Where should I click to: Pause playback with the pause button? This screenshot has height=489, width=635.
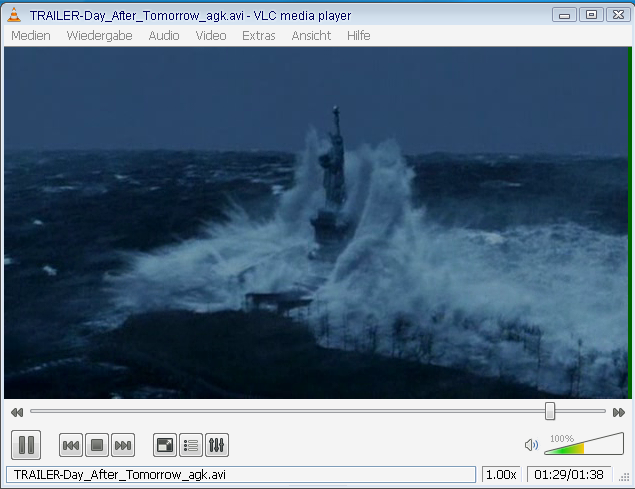pos(26,445)
